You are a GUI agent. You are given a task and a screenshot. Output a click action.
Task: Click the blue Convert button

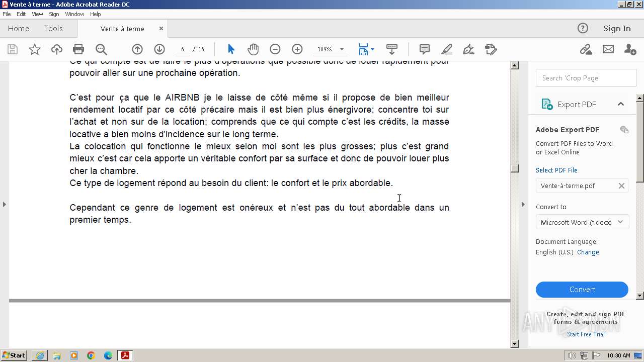(582, 290)
